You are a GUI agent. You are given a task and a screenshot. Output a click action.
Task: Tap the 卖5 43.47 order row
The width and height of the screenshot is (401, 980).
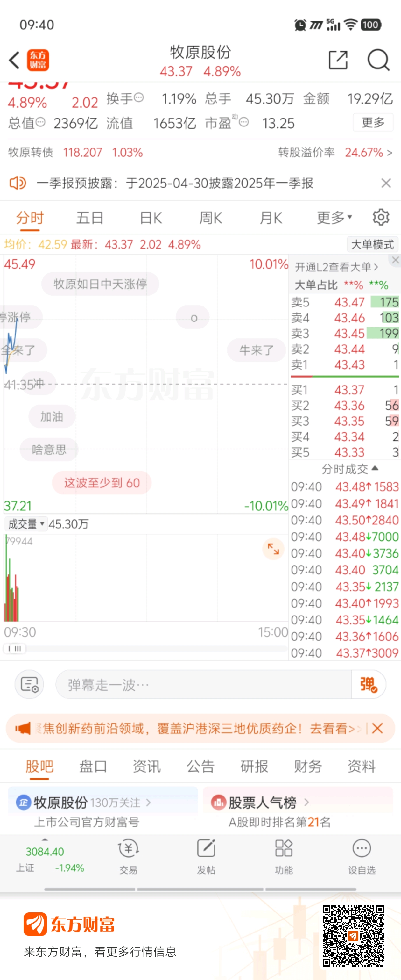click(345, 302)
